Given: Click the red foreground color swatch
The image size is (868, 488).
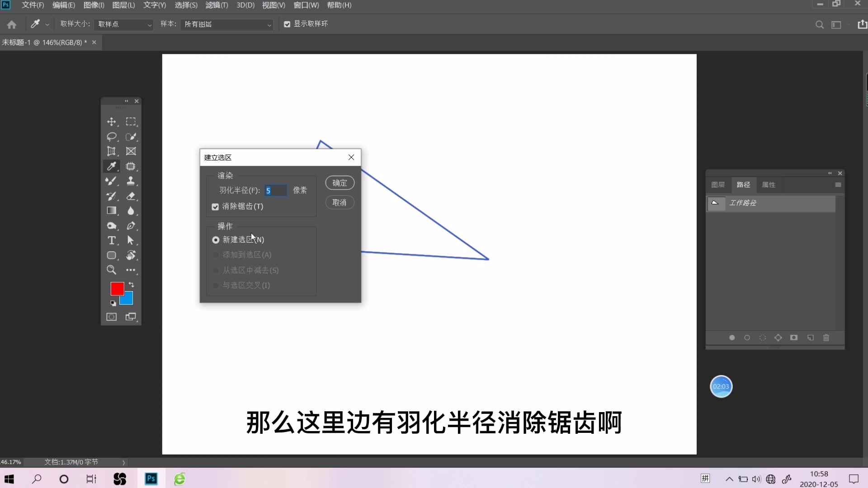Looking at the screenshot, I should click(116, 288).
